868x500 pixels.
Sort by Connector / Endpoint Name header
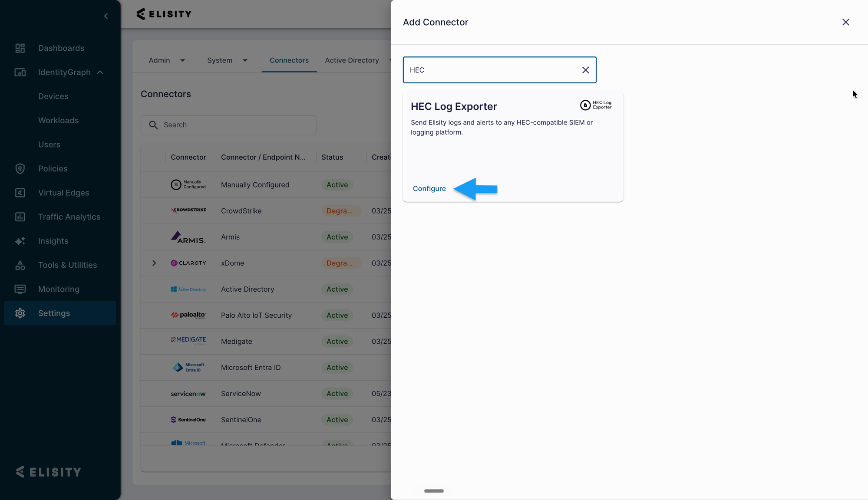point(263,157)
